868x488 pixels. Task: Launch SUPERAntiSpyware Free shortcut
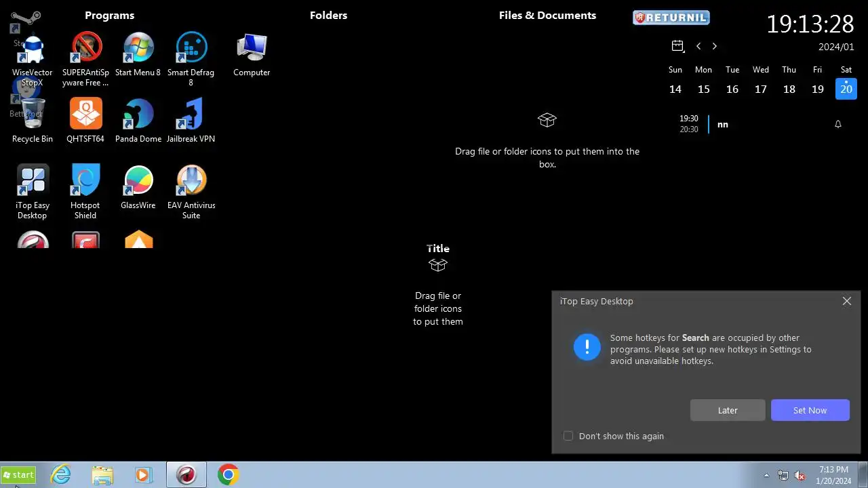tap(85, 60)
